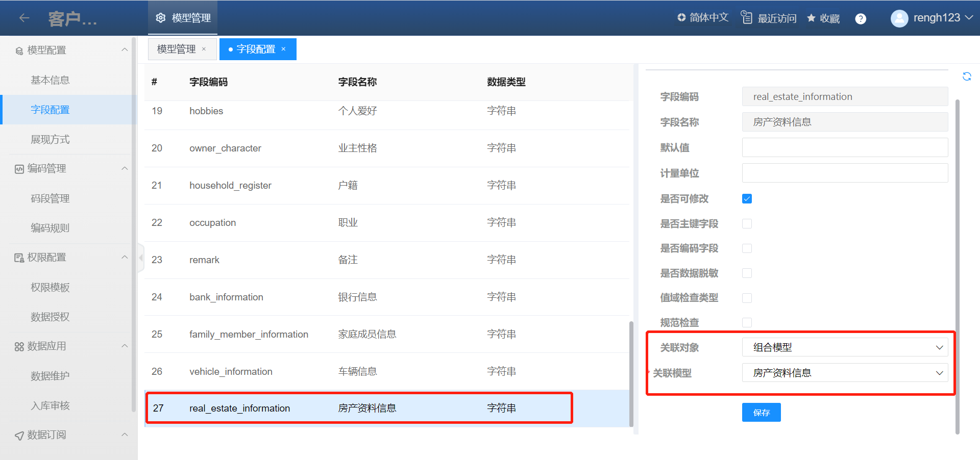Enable the 是否主键字段 checkbox
The image size is (980, 460).
tap(747, 224)
